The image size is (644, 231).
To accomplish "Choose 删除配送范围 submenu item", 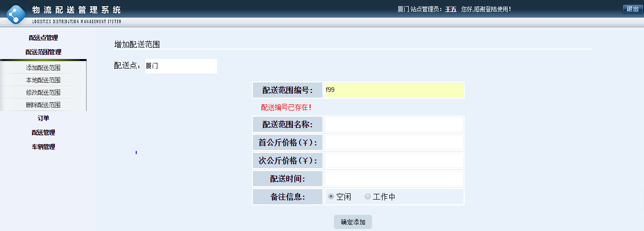I will pos(43,105).
